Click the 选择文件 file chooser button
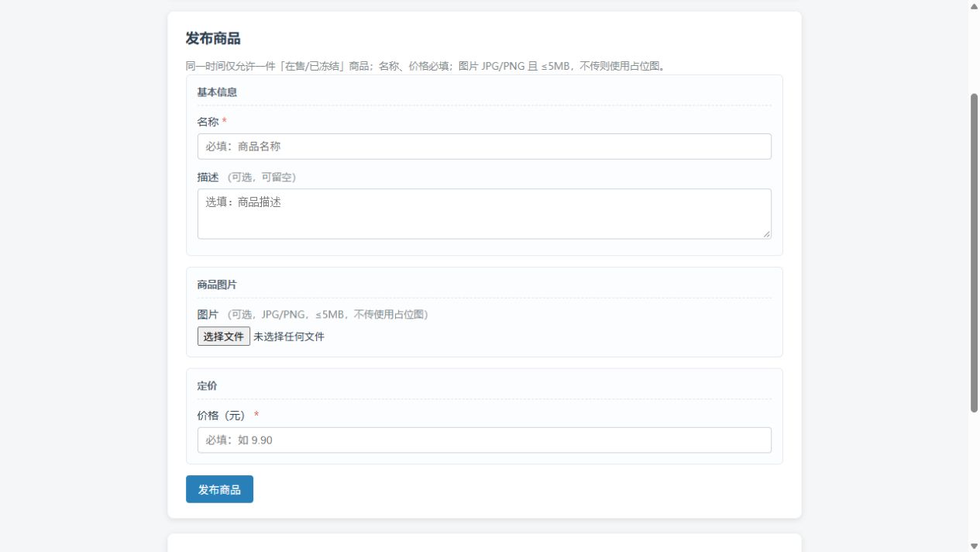 [224, 336]
